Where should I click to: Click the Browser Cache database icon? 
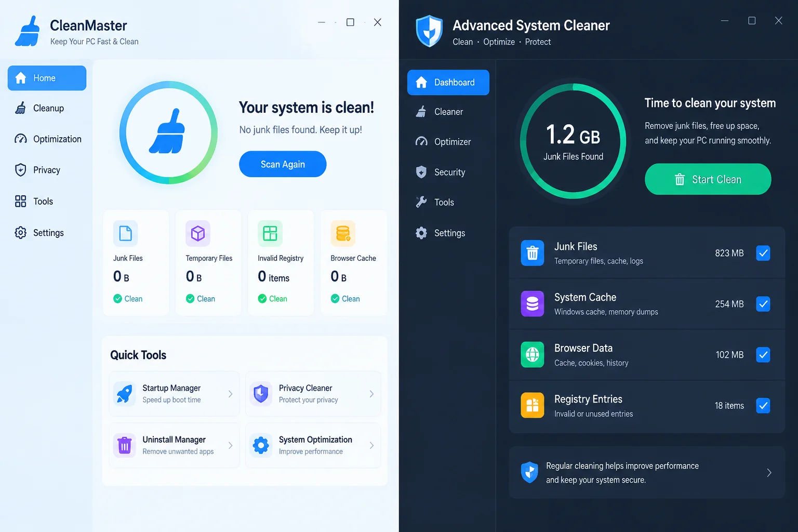343,233
